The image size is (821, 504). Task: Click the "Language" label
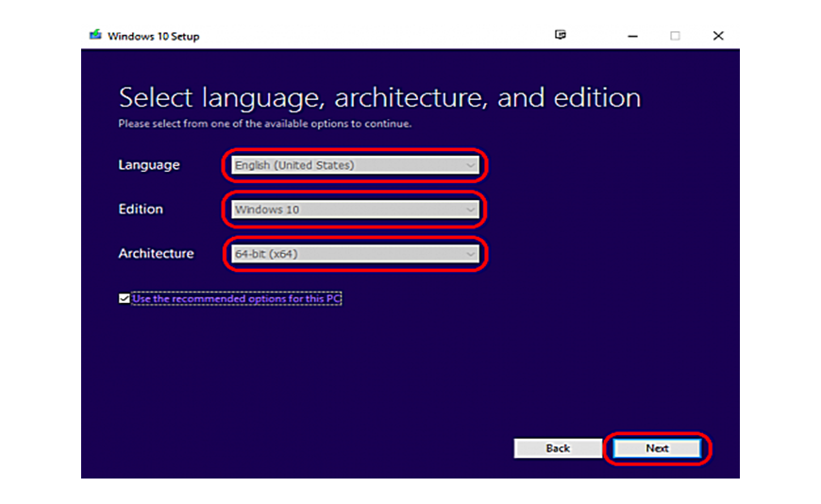click(149, 164)
